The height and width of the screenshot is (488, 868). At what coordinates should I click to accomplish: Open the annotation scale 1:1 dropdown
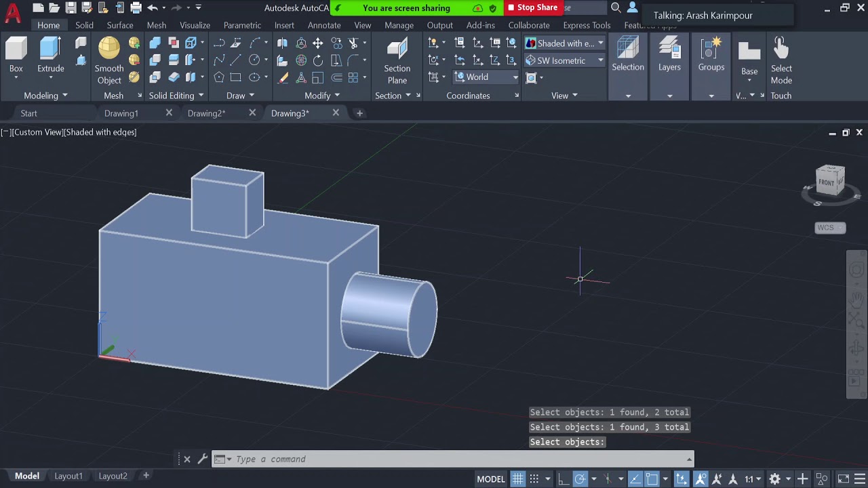click(753, 479)
